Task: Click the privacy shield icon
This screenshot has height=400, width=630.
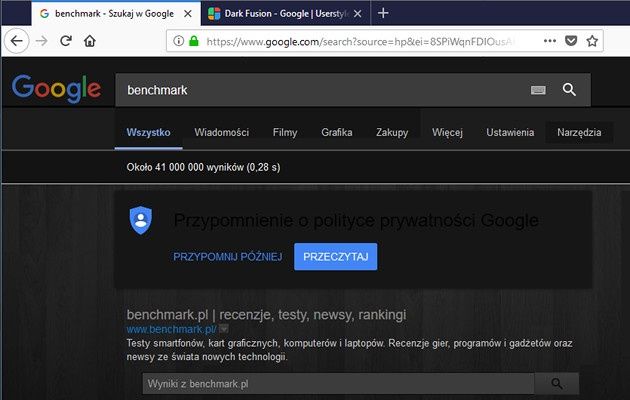Action: [x=141, y=220]
